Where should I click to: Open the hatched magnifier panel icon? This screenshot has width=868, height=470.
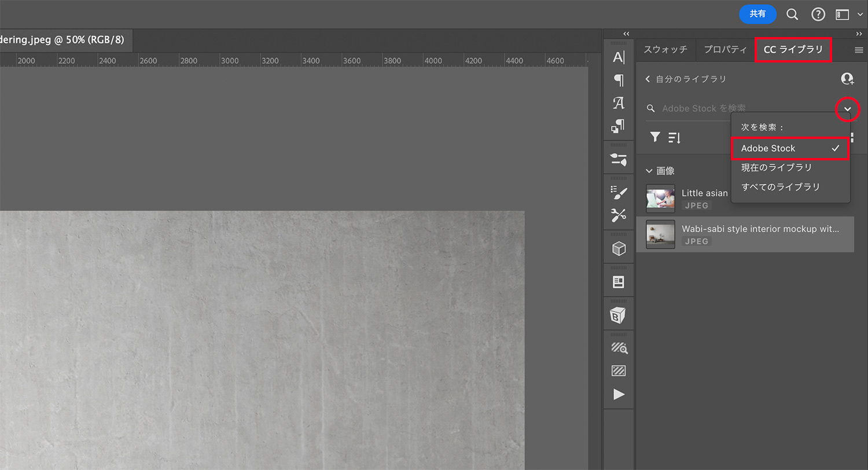click(619, 348)
